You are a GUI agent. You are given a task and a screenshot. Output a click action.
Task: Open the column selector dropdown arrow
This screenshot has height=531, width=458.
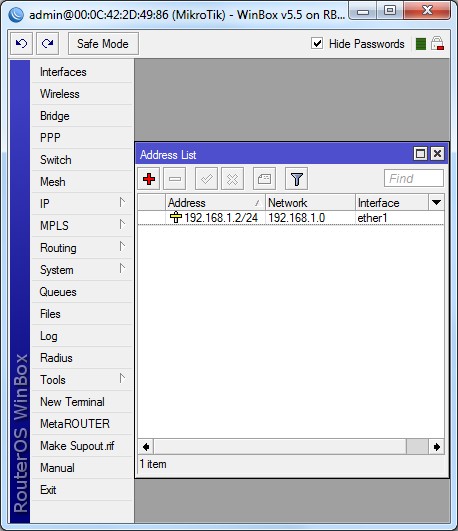point(436,203)
